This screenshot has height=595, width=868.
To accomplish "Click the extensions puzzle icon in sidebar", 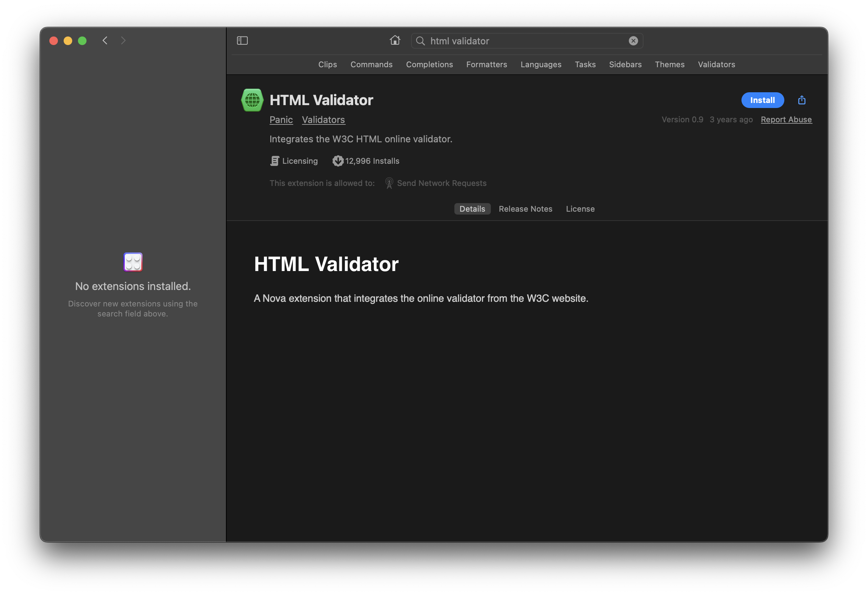I will (x=133, y=262).
